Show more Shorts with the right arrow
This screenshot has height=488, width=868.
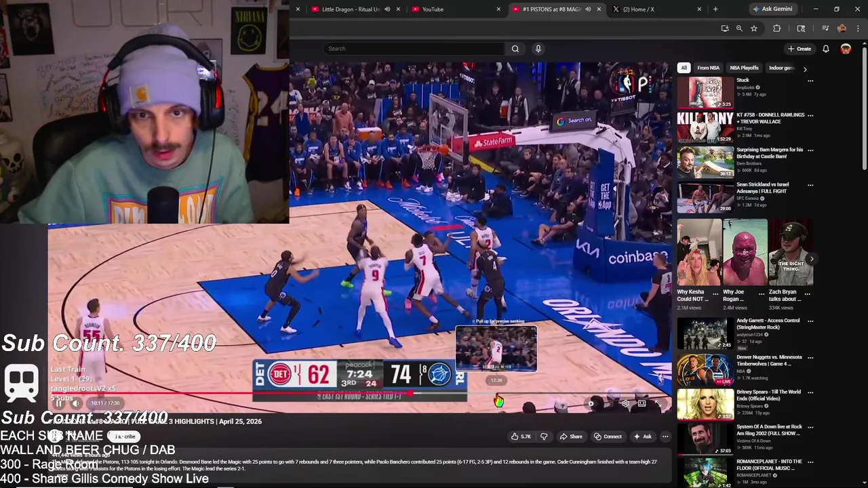coord(812,259)
